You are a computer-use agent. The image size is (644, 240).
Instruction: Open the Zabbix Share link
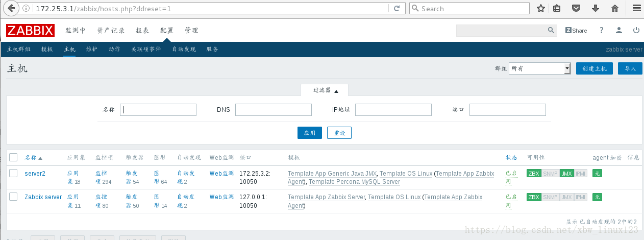[x=576, y=31]
